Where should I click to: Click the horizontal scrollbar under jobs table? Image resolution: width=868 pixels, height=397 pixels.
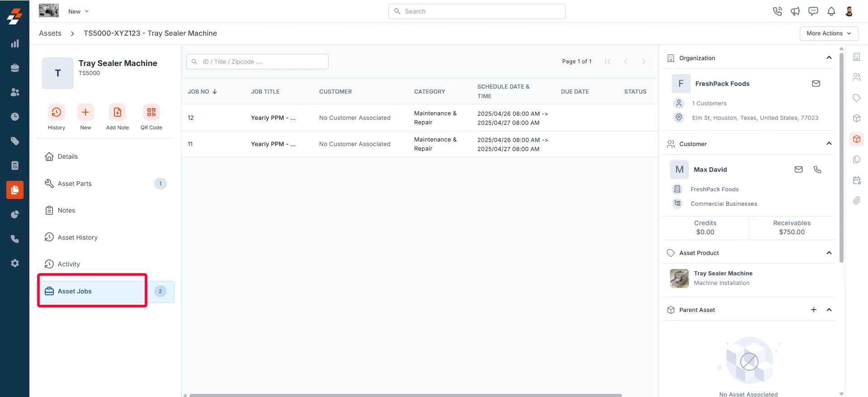click(406, 395)
